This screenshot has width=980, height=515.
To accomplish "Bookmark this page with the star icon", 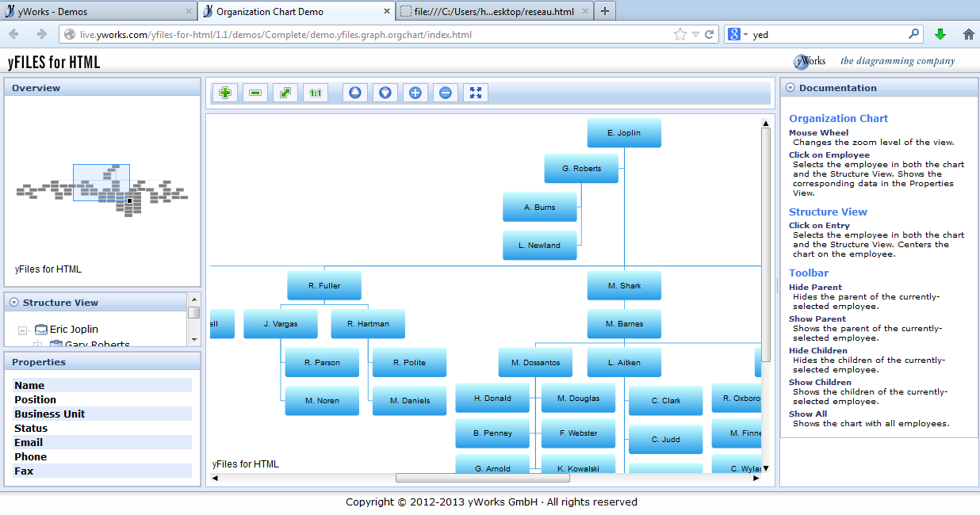I will 679,35.
